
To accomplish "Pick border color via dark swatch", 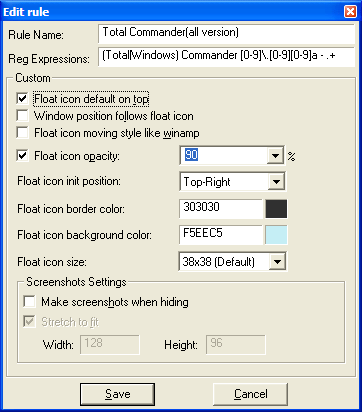I will (x=276, y=209).
